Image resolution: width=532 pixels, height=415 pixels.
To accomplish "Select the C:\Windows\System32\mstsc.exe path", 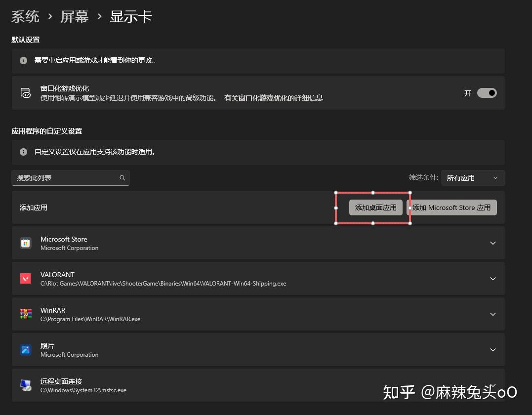I will pyautogui.click(x=83, y=391).
